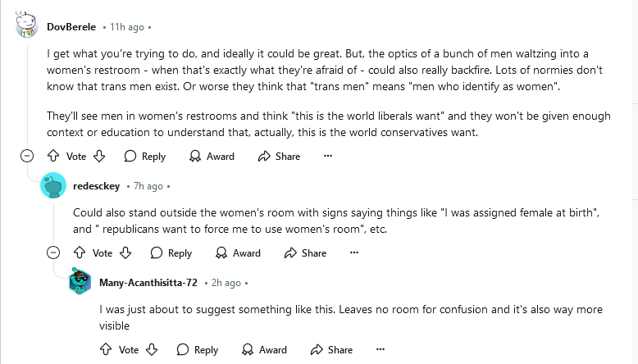Viewport: 638px width, 364px height.
Task: Open more options on DovBerele's comment
Action: click(x=328, y=156)
